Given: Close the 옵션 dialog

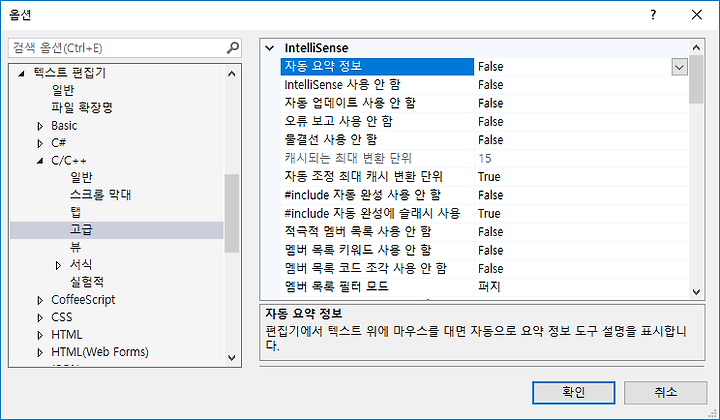Looking at the screenshot, I should coord(697,15).
